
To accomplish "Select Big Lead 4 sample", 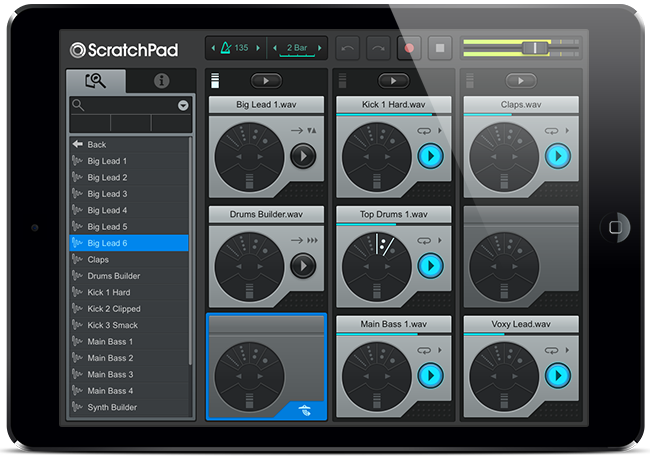I will pyautogui.click(x=129, y=210).
